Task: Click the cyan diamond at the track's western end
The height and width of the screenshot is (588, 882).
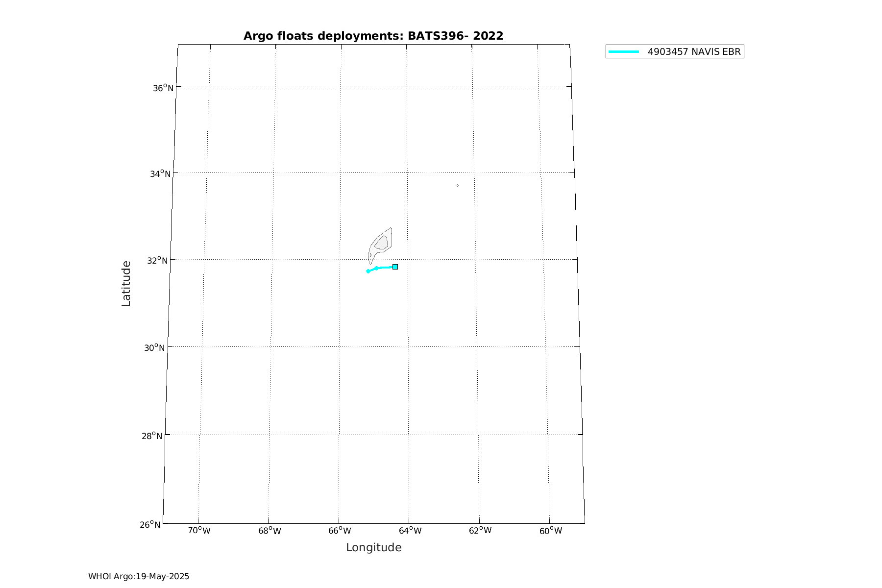Action: point(368,271)
